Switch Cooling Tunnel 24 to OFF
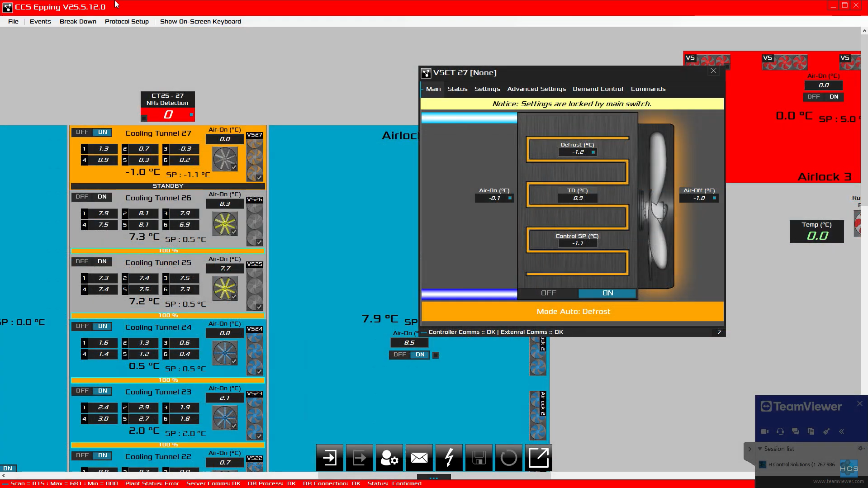 [x=82, y=326]
